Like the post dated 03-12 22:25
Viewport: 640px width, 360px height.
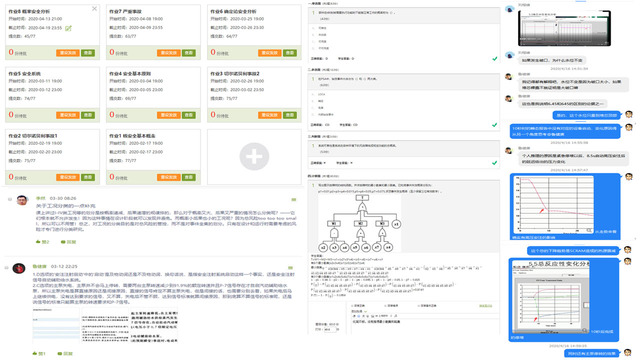[39, 353]
